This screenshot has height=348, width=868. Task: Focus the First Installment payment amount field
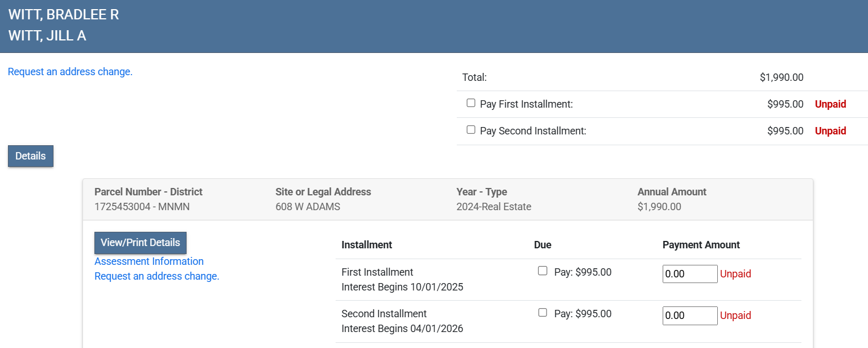click(689, 274)
